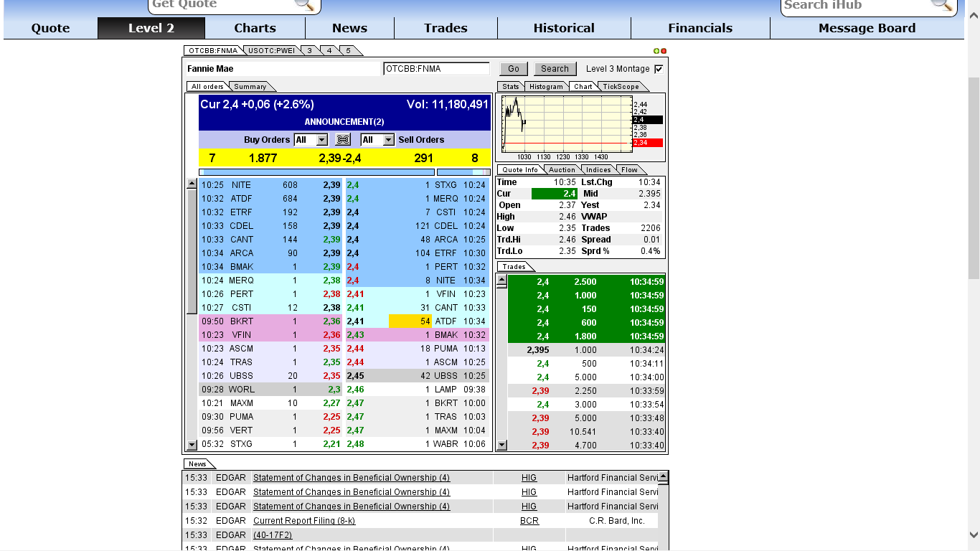Open the Sell Orders filter dropdown
This screenshot has height=551, width=980.
[377, 139]
